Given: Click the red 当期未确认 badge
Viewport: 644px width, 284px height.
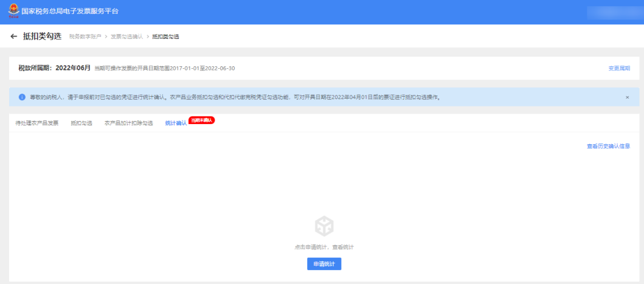Looking at the screenshot, I should point(202,120).
